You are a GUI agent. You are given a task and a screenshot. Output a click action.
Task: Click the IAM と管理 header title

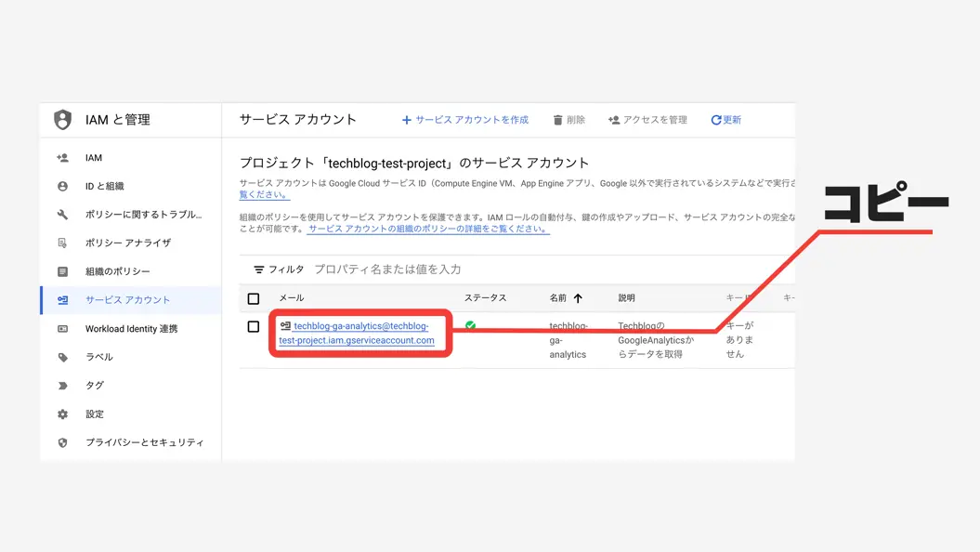tap(117, 119)
